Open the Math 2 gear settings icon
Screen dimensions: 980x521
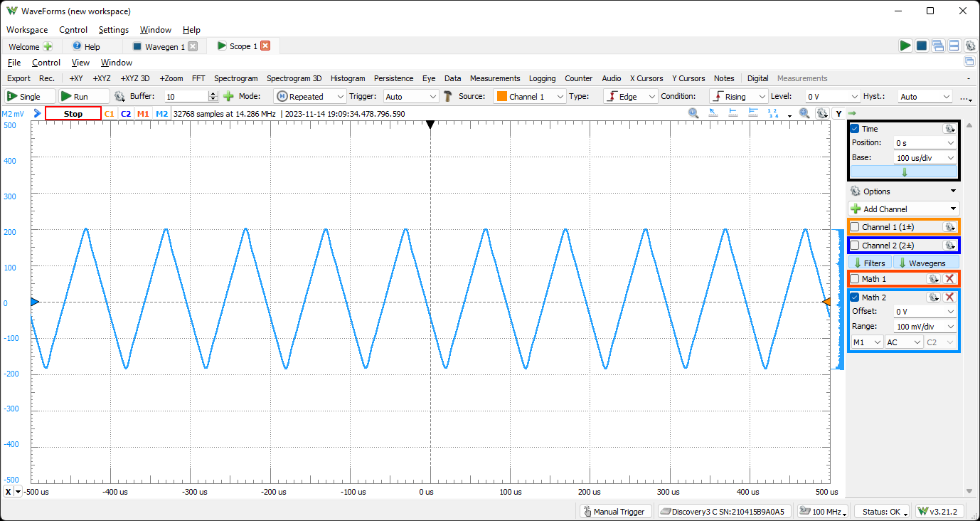(933, 297)
